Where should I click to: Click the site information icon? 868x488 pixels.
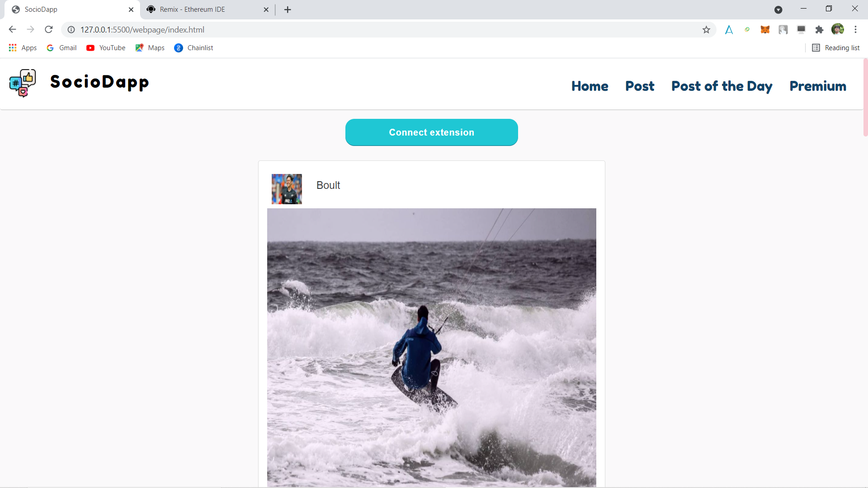(x=71, y=30)
